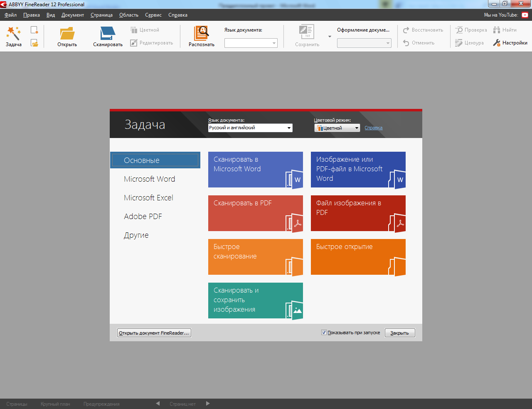This screenshot has height=409, width=532.
Task: Click the YouTube icon at top right
Action: [x=525, y=15]
